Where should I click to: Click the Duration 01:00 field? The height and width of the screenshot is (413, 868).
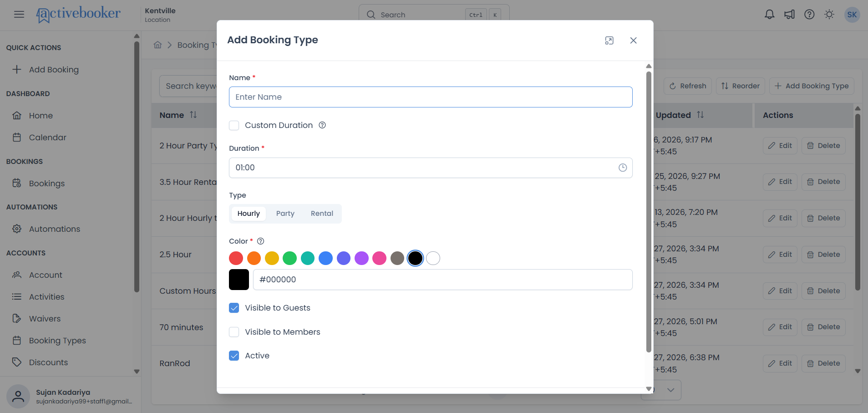click(x=431, y=168)
